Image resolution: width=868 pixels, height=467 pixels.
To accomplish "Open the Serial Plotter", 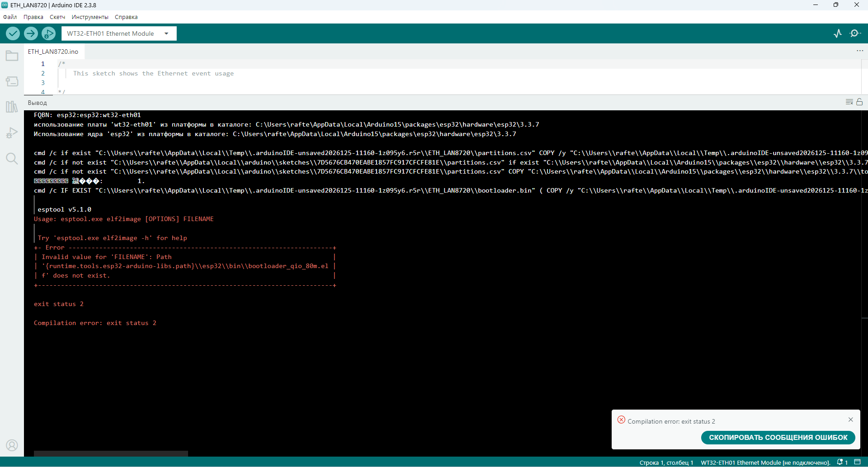I will click(x=838, y=33).
